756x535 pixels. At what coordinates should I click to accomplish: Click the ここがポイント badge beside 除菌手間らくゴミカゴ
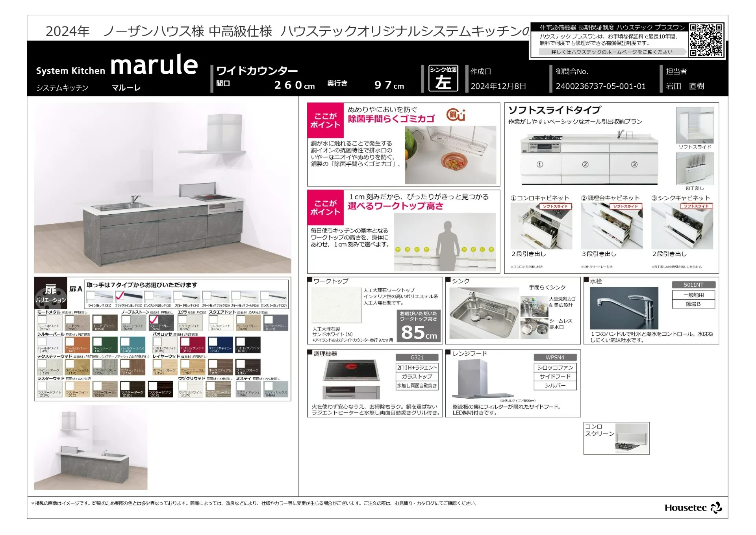click(x=325, y=120)
